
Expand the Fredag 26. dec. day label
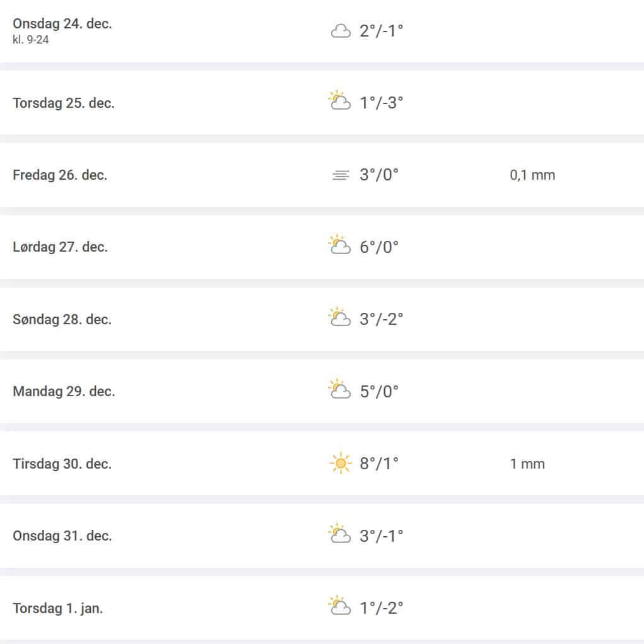pyautogui.click(x=60, y=175)
